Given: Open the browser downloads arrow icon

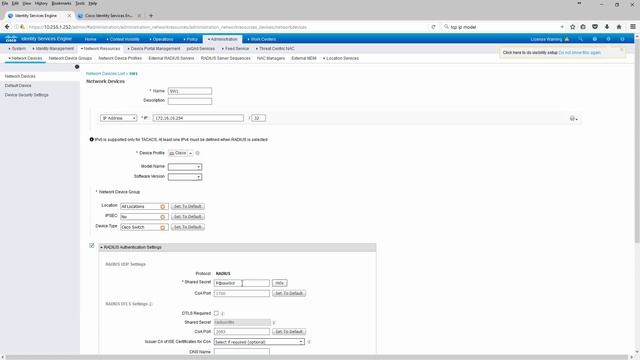Looking at the screenshot, I should pos(607,27).
